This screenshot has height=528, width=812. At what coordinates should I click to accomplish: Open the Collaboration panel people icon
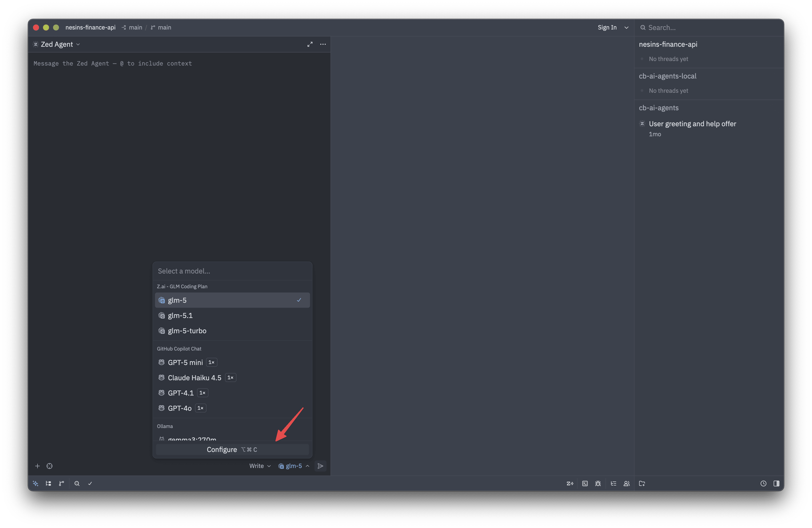[626, 483]
